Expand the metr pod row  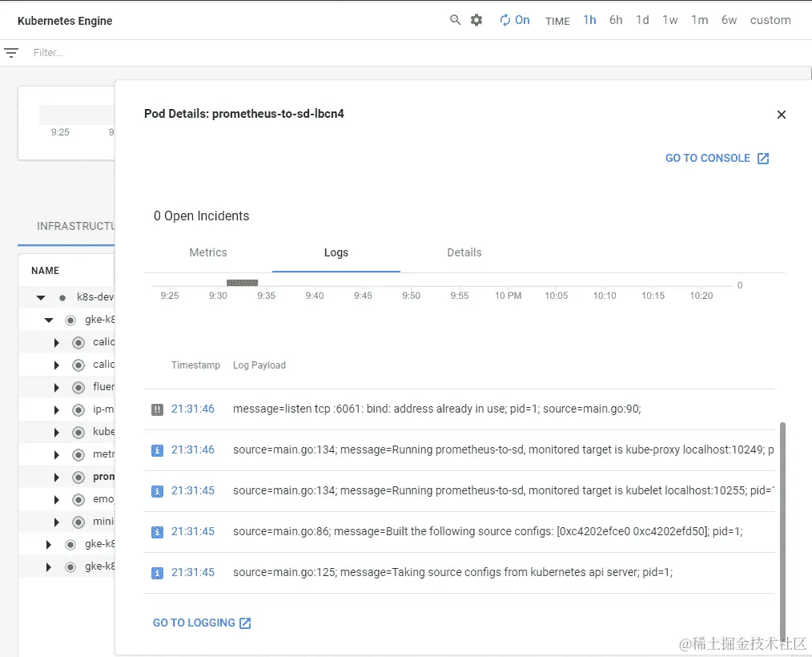click(56, 455)
